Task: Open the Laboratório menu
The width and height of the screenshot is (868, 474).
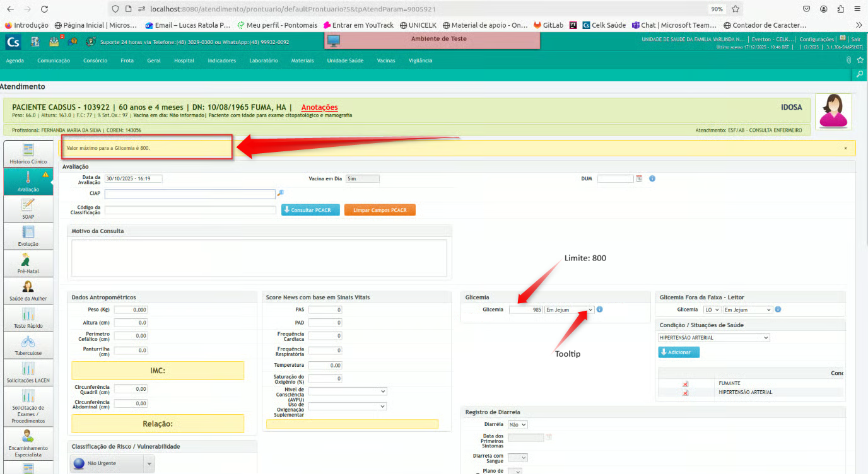Action: coord(263,61)
